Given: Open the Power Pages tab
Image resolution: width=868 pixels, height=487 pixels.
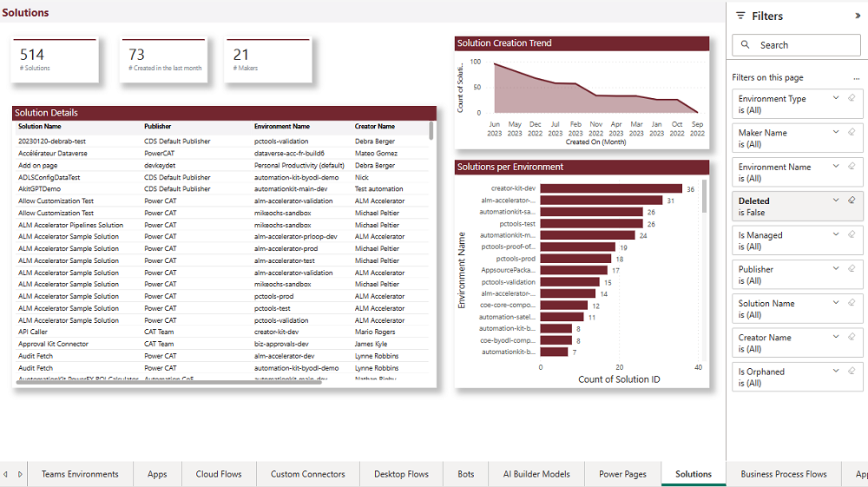Looking at the screenshot, I should [x=622, y=474].
